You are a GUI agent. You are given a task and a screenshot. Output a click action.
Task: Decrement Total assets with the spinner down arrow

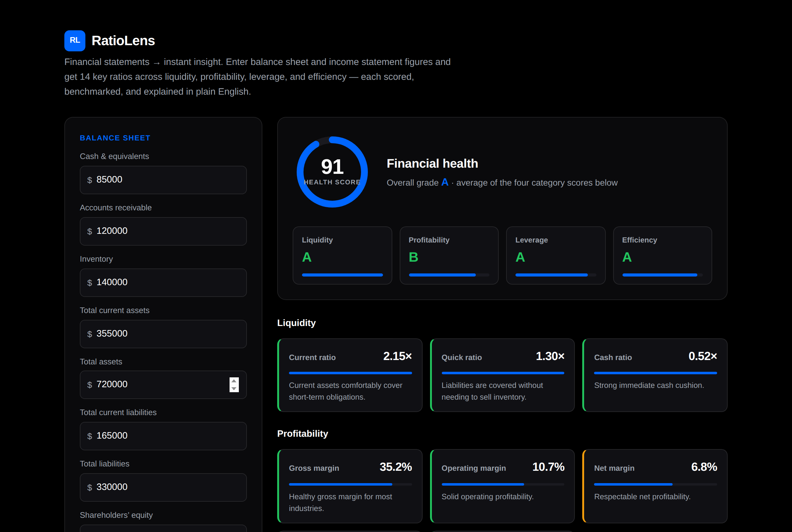pos(234,388)
